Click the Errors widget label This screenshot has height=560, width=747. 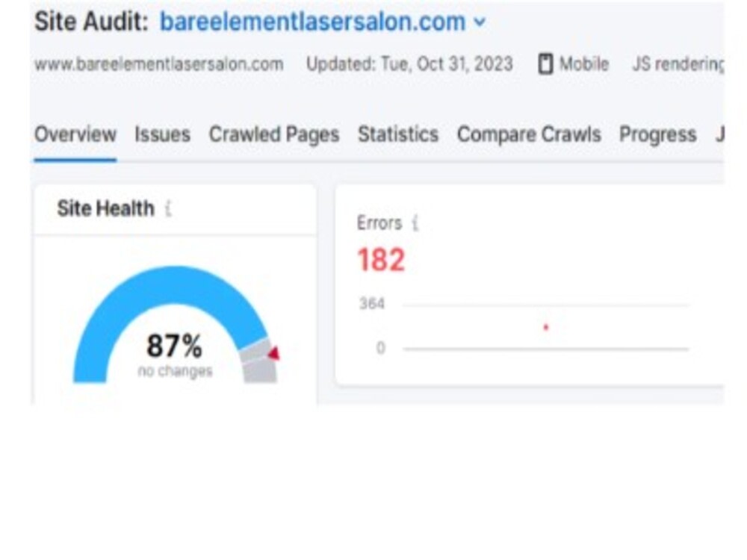(x=379, y=223)
